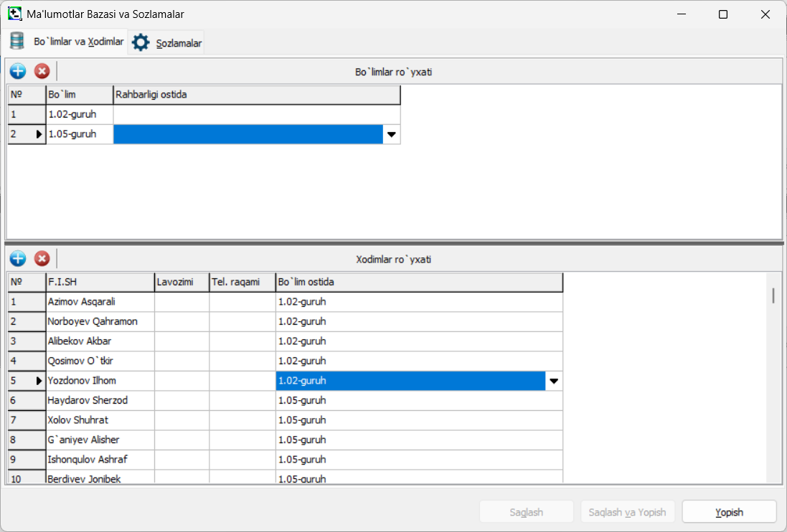Select employee Yozdonov Ilhom
This screenshot has width=787, height=532.
pyautogui.click(x=100, y=381)
